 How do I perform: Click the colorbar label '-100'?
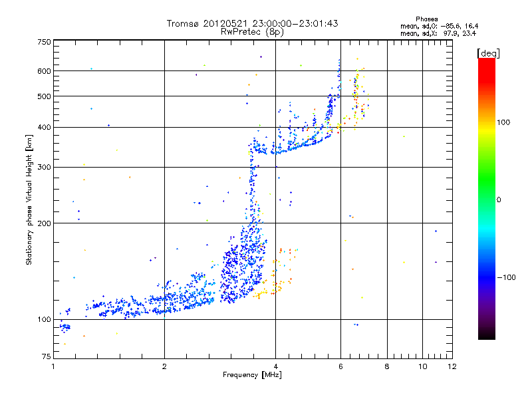click(x=506, y=277)
